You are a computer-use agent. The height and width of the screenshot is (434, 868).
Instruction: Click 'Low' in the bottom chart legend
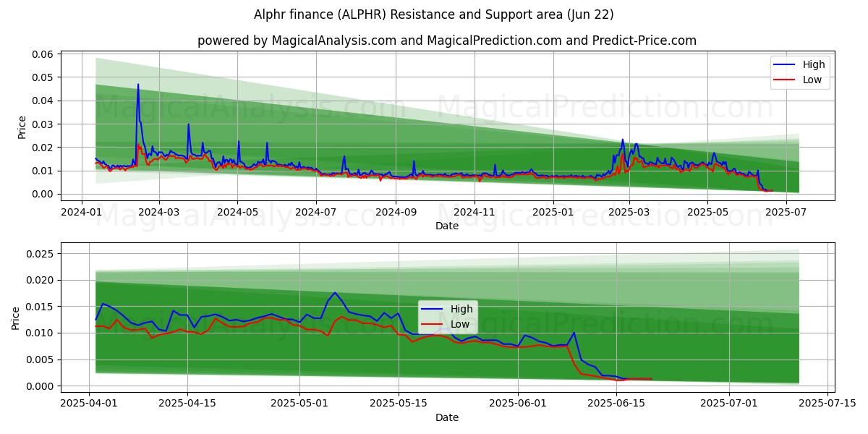tap(460, 324)
